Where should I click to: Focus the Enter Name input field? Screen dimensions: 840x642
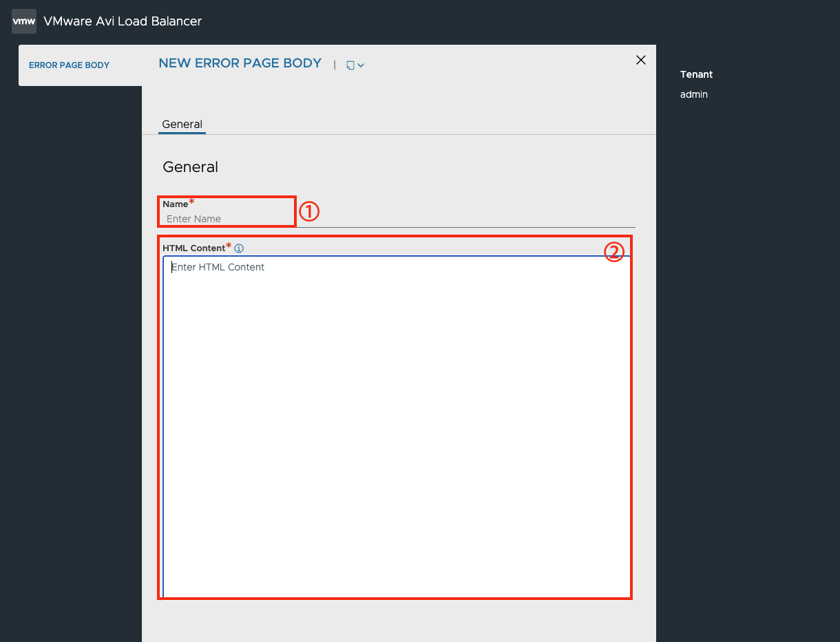tap(399, 219)
